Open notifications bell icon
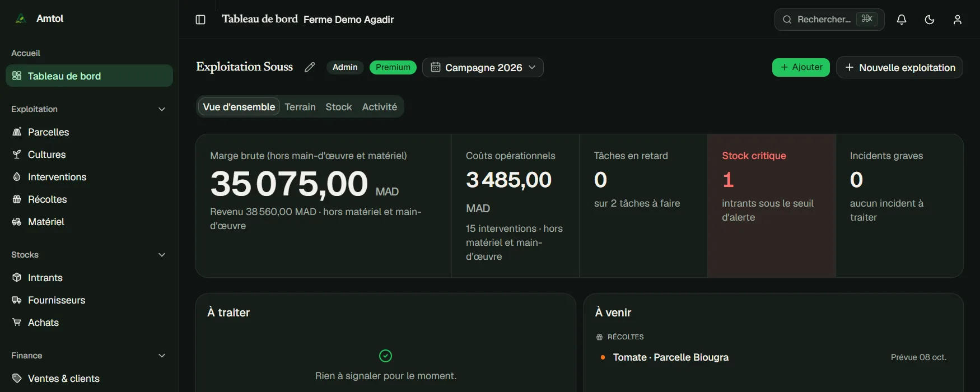Image resolution: width=980 pixels, height=392 pixels. tap(902, 20)
